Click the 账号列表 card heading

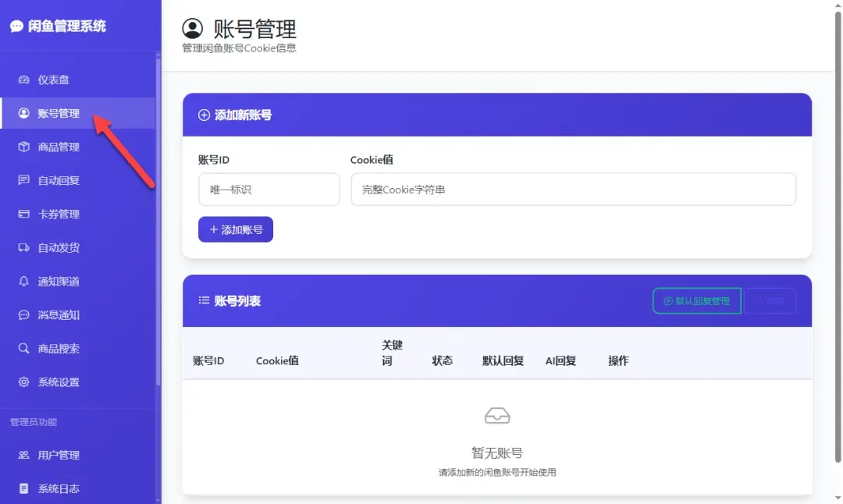(x=237, y=301)
